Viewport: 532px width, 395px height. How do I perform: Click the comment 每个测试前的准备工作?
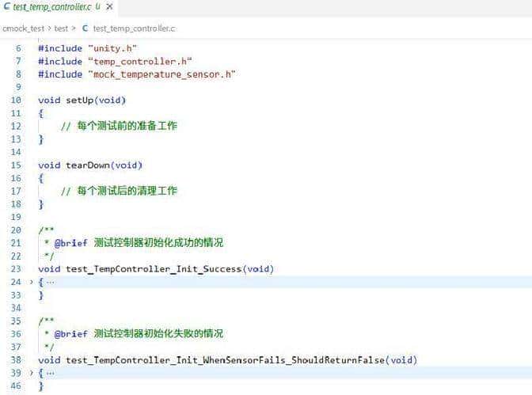coord(119,126)
